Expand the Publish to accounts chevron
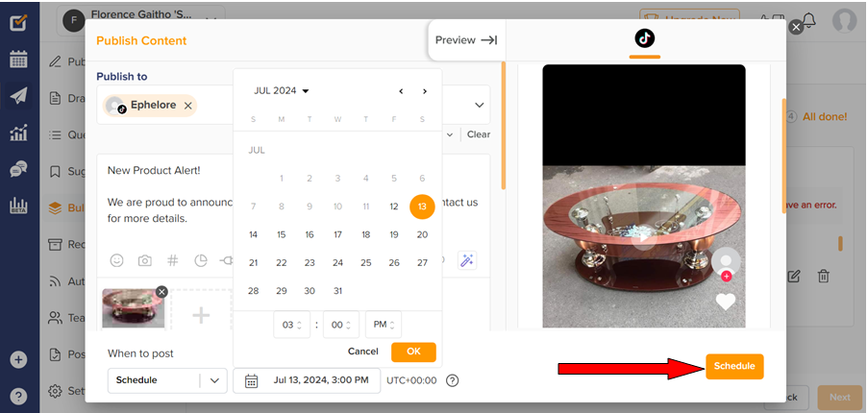Viewport: 868px width, 413px height. (x=480, y=105)
